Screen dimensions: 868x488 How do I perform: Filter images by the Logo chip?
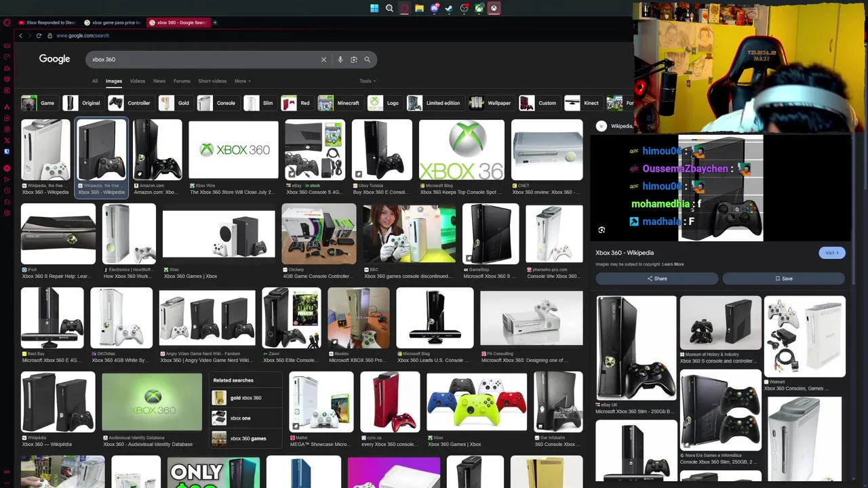pos(384,103)
